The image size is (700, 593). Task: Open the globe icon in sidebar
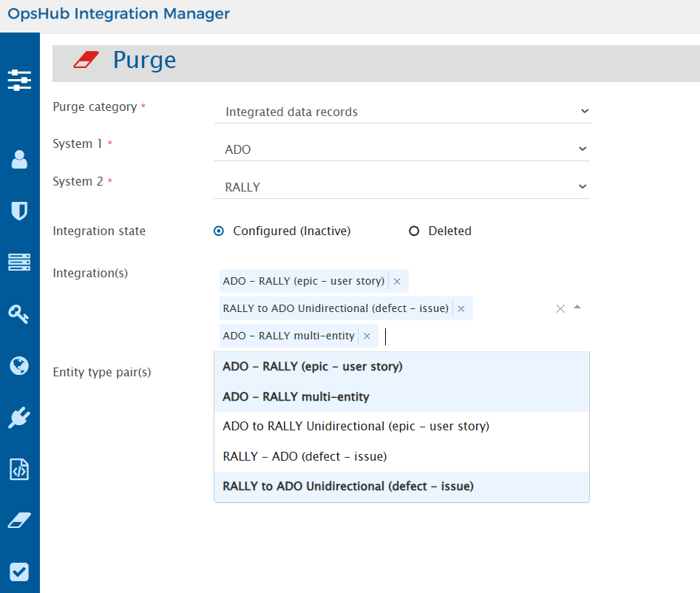[x=19, y=365]
